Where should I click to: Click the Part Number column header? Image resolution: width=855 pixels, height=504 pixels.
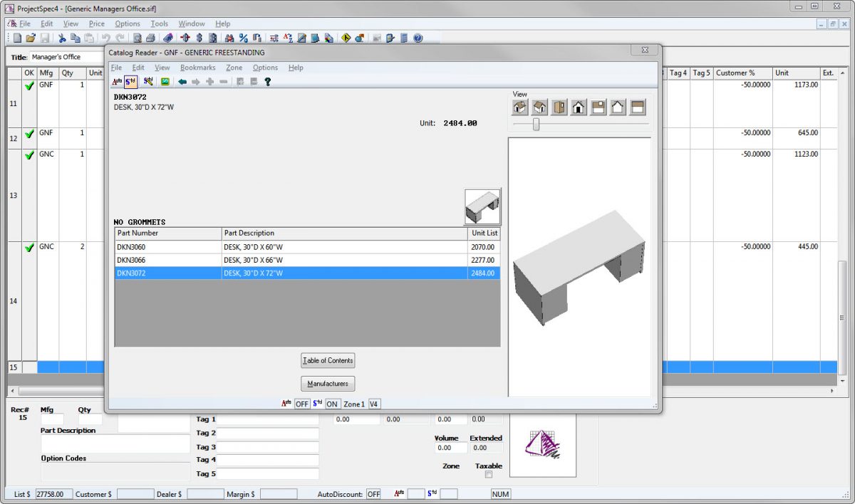(x=168, y=233)
